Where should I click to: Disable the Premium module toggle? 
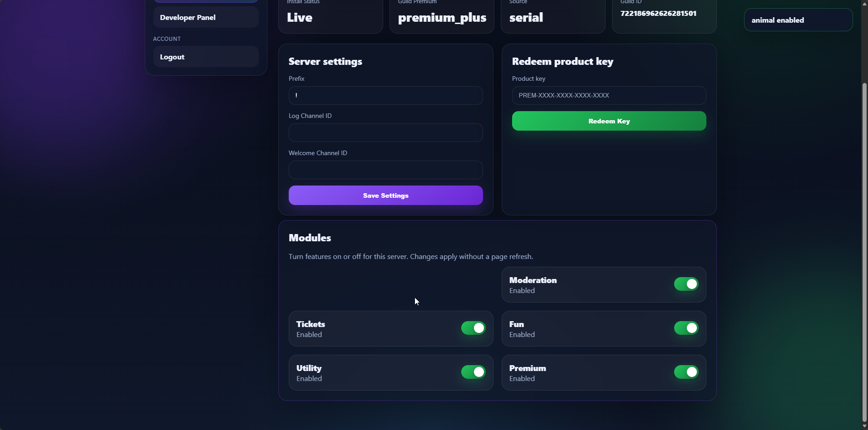[686, 372]
